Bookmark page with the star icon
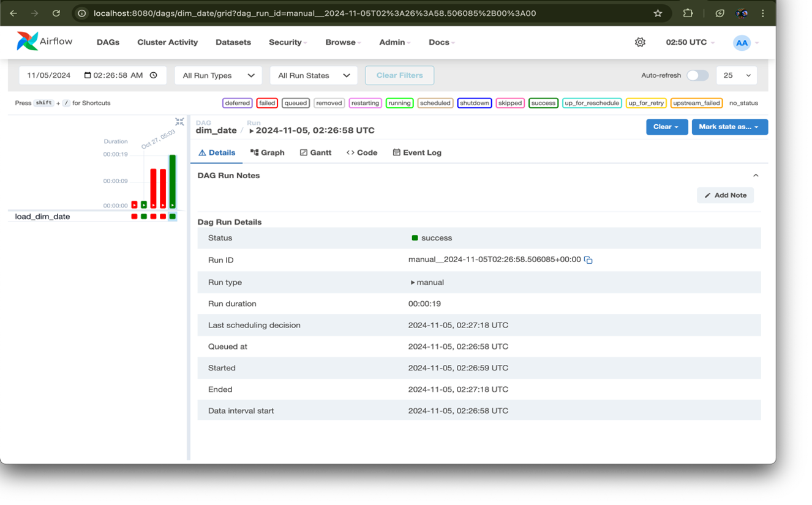 [x=658, y=13]
